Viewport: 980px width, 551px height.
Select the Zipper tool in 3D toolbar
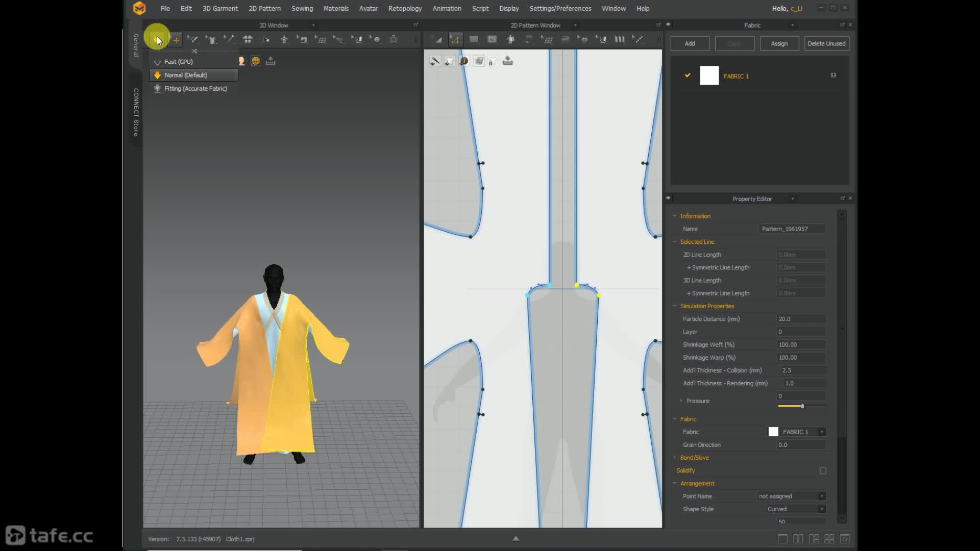[x=394, y=39]
